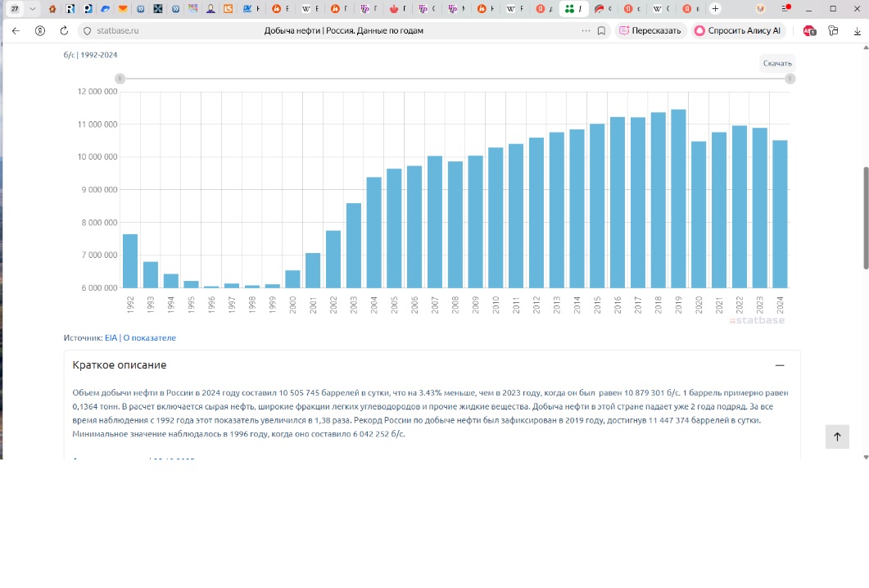
Task: Open a new tab with plus icon
Action: [715, 8]
